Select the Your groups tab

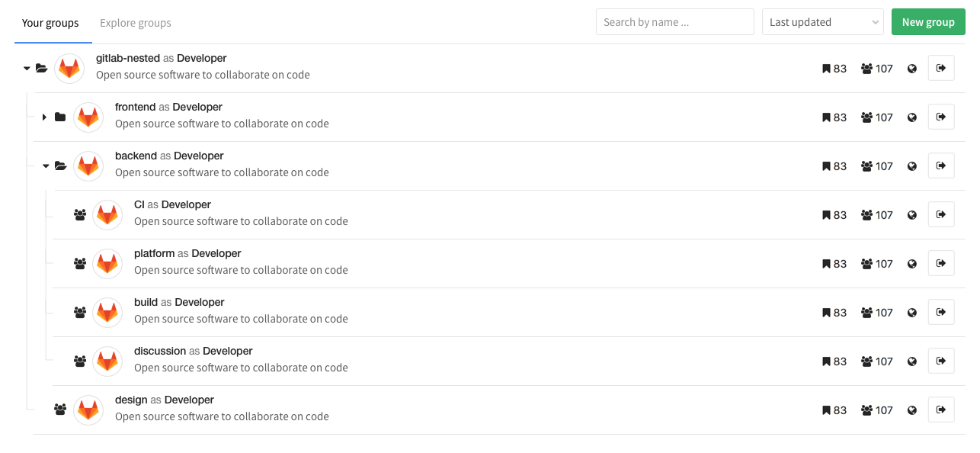(x=51, y=22)
